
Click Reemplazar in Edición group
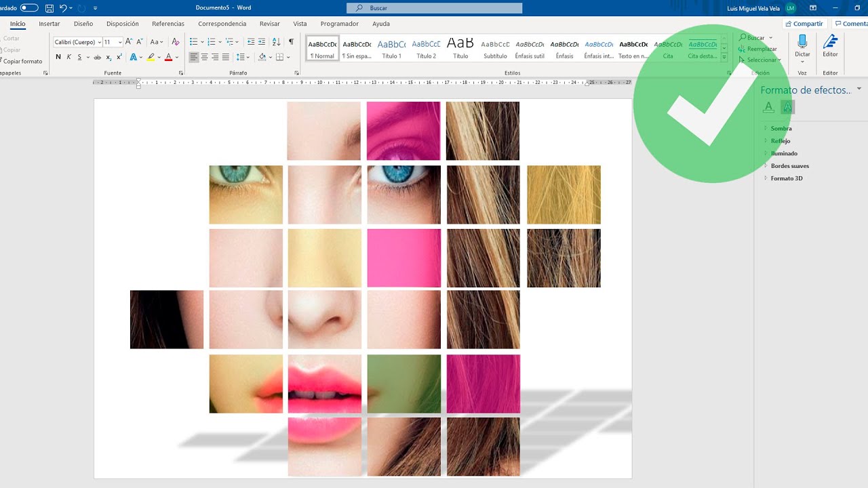point(757,49)
